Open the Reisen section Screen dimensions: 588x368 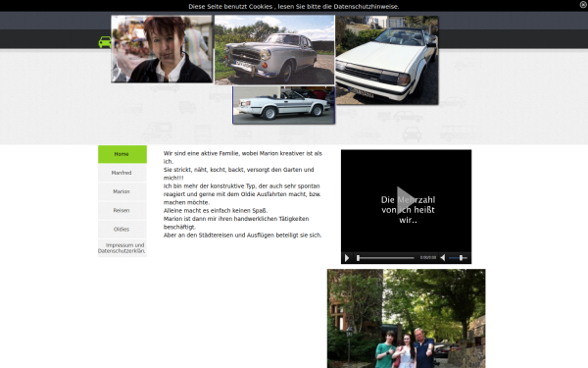[122, 210]
